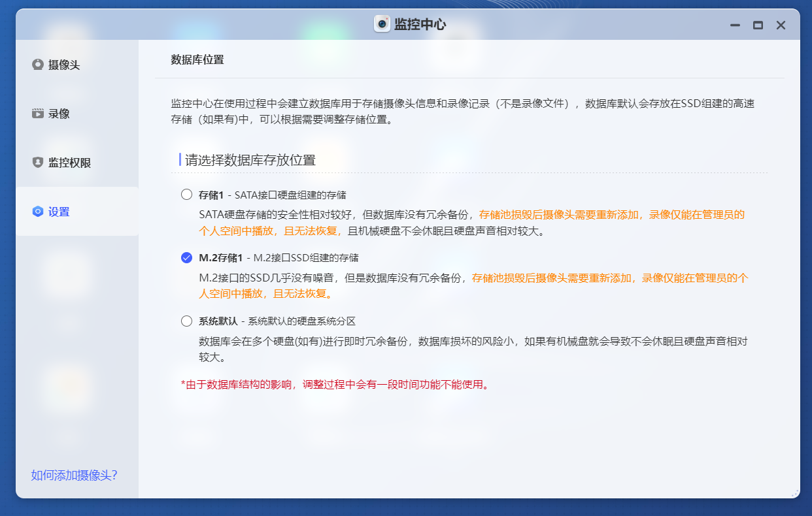Click the 系统默认 label text
Image resolution: width=812 pixels, height=516 pixels.
tap(218, 321)
